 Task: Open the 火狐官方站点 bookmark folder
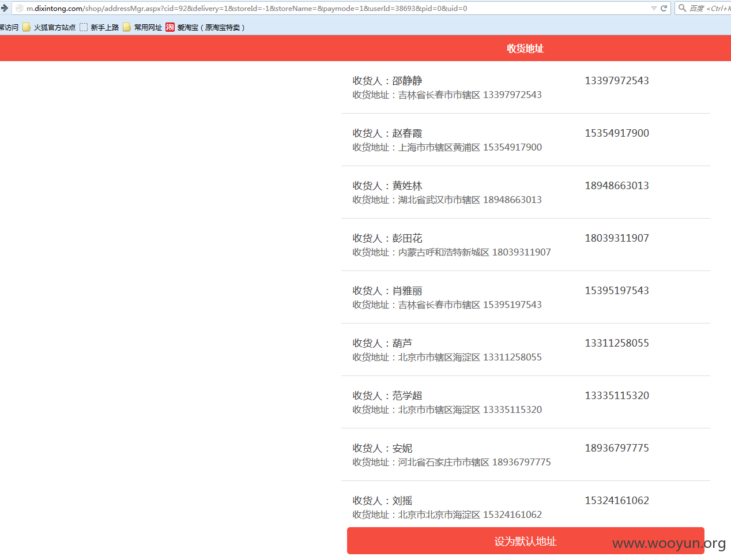pyautogui.click(x=49, y=27)
